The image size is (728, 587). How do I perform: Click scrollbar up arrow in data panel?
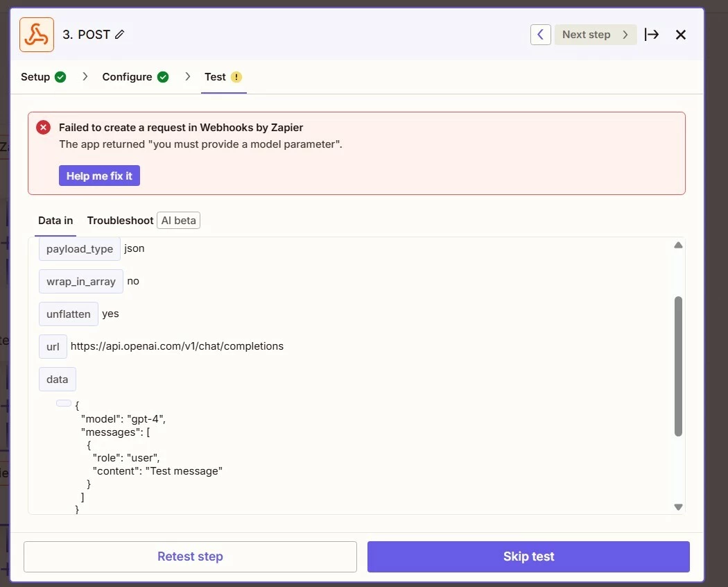pos(678,245)
